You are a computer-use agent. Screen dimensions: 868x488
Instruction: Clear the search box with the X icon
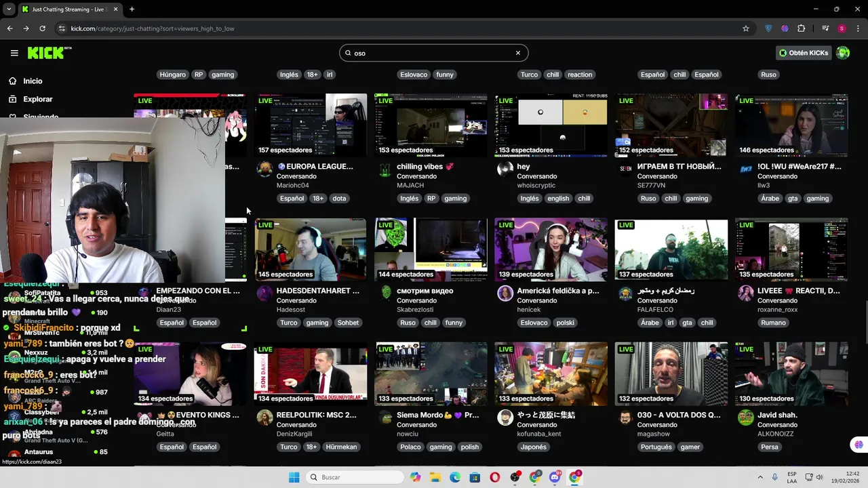click(x=518, y=53)
